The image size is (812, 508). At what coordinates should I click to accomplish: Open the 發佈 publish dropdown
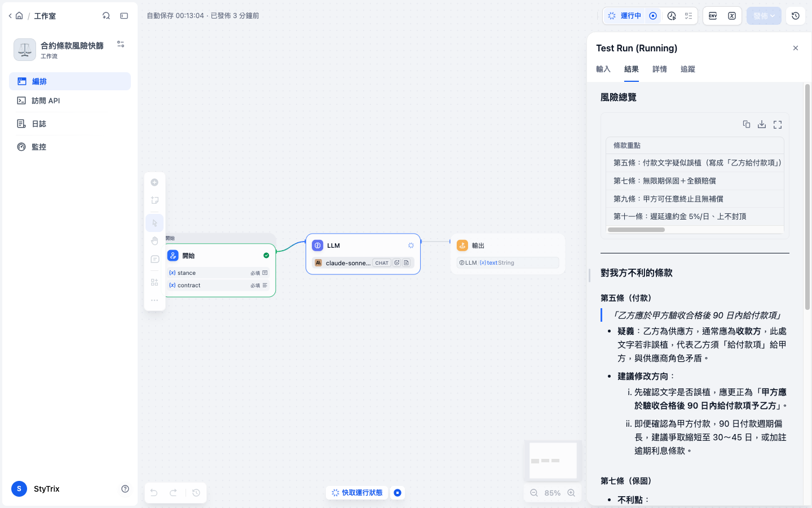tap(764, 16)
